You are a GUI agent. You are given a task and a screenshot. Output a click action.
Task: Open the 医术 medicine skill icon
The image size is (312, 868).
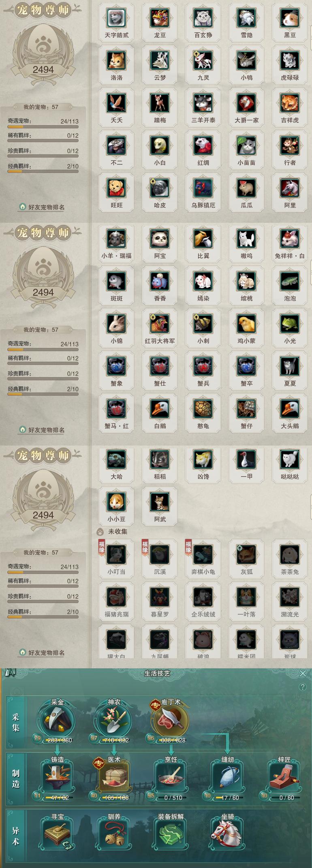coord(114,777)
